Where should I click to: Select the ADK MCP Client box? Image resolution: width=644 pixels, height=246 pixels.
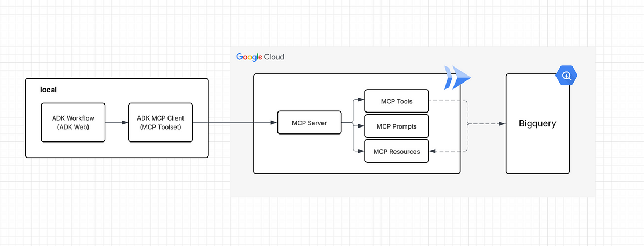coord(160,122)
